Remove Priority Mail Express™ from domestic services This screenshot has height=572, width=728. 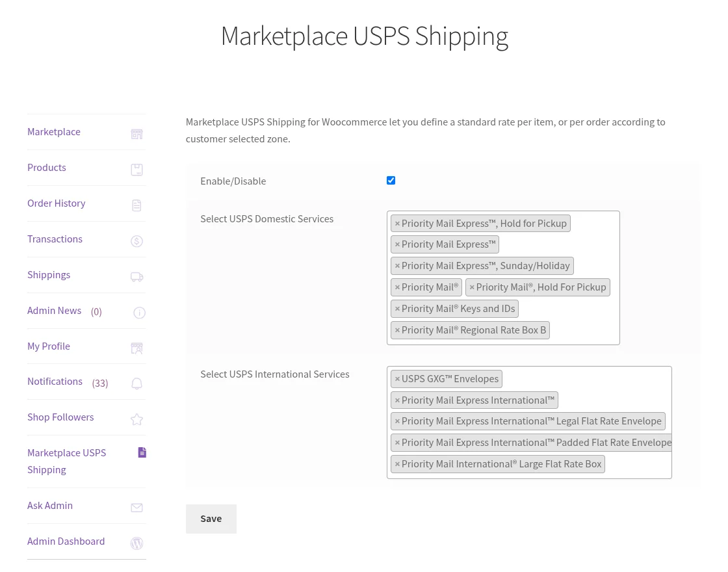(x=397, y=244)
